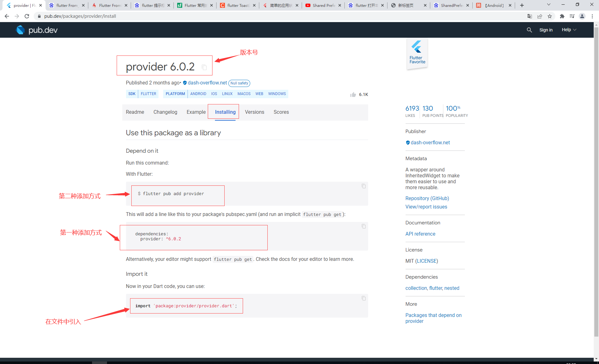Copy the provider 6.0.2 package name
Image resolution: width=599 pixels, height=364 pixels.
point(204,67)
